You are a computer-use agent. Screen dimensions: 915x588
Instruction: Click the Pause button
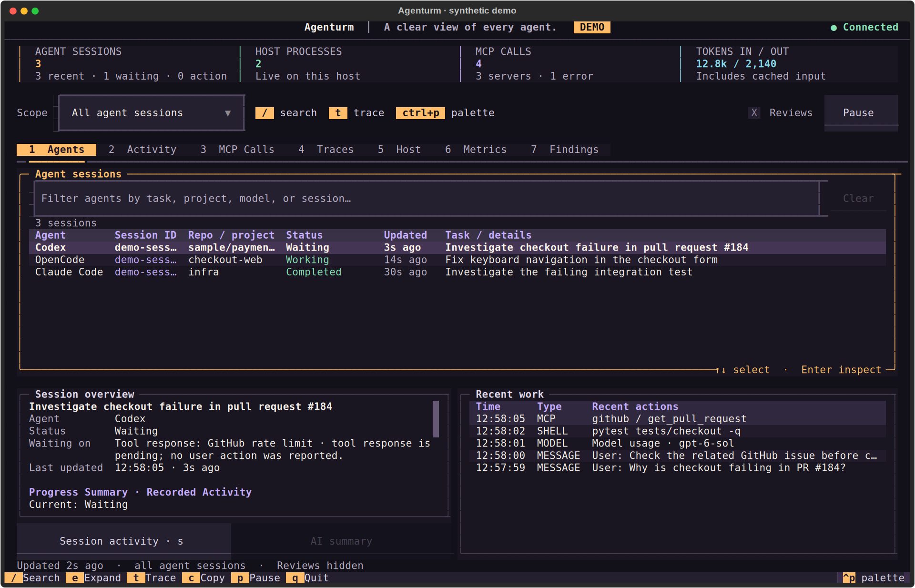click(x=861, y=113)
